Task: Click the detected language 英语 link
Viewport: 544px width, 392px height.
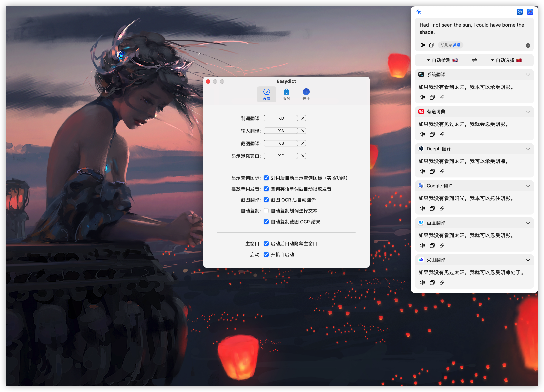Action: click(456, 45)
